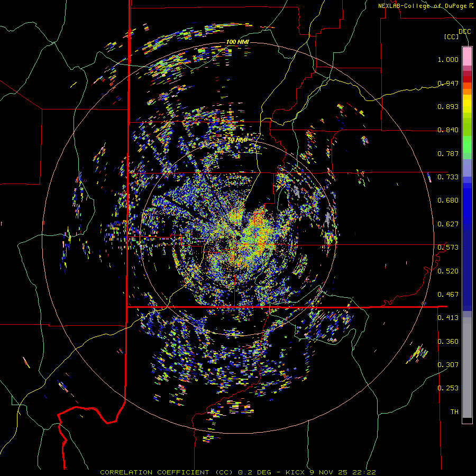Click the KICX radar site identifier
This screenshot has height=476, width=476.
click(295, 472)
